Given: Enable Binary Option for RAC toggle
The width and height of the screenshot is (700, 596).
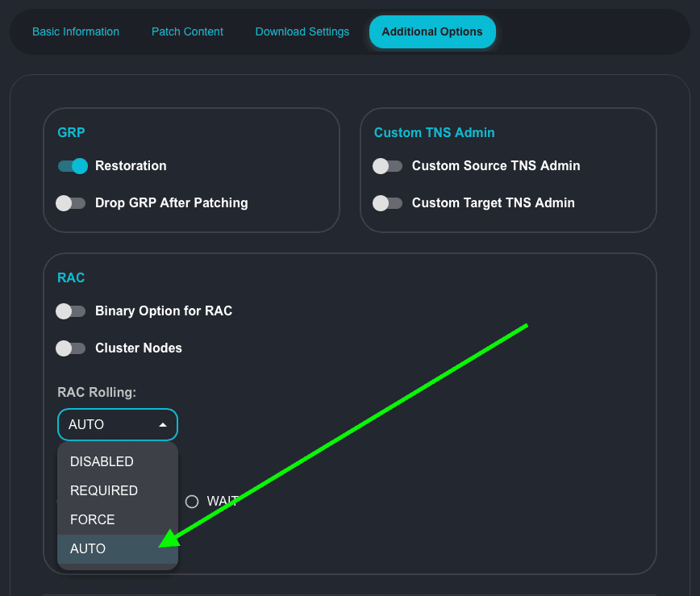Looking at the screenshot, I should coord(71,311).
